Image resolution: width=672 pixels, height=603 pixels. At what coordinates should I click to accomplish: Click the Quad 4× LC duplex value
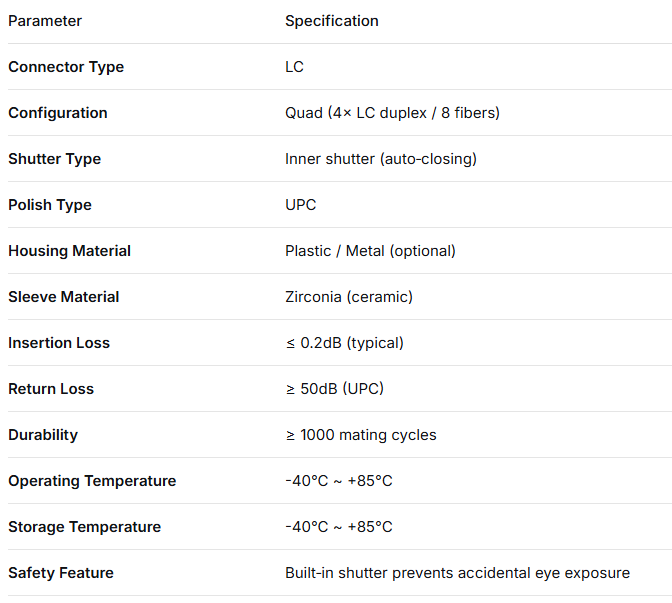pos(392,113)
